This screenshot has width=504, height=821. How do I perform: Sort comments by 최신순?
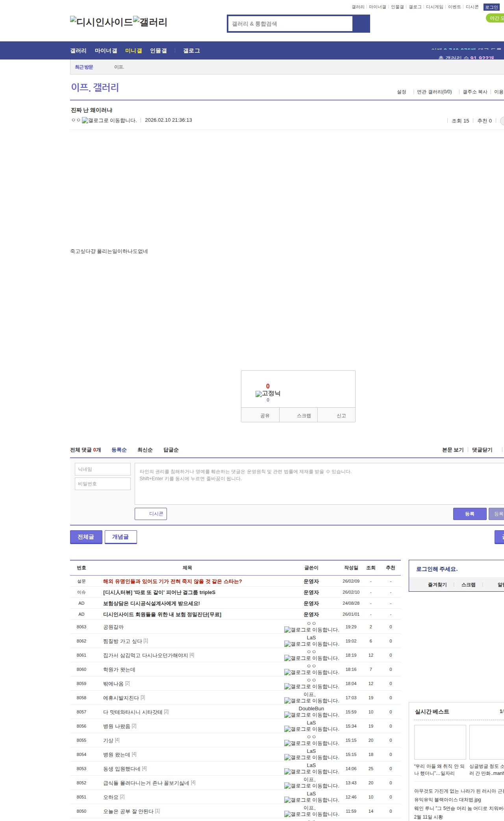(x=145, y=450)
